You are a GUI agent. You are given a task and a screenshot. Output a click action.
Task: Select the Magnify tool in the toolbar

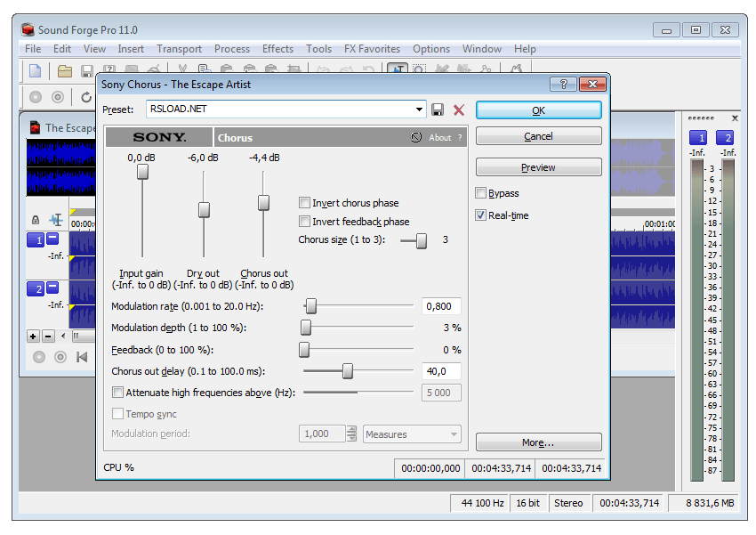419,69
